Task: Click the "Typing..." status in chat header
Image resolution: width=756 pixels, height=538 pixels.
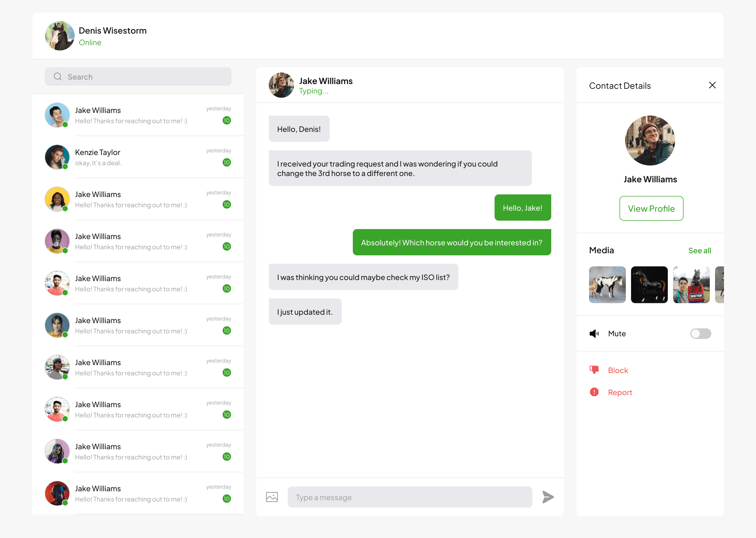Action: (314, 91)
